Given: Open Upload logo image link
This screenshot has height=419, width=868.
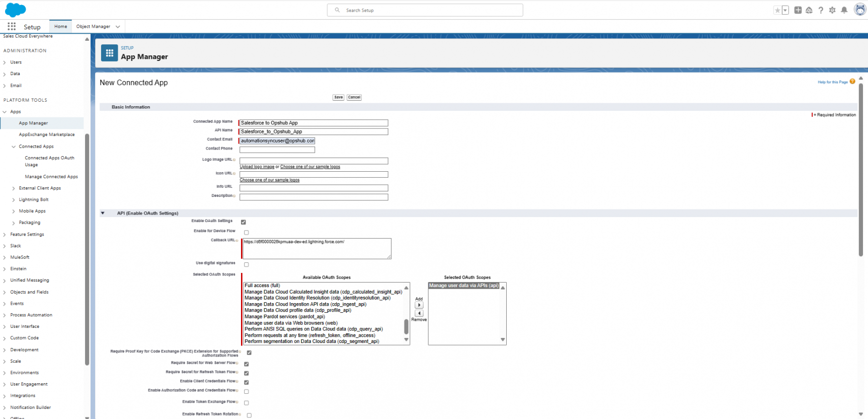Looking at the screenshot, I should click(257, 167).
